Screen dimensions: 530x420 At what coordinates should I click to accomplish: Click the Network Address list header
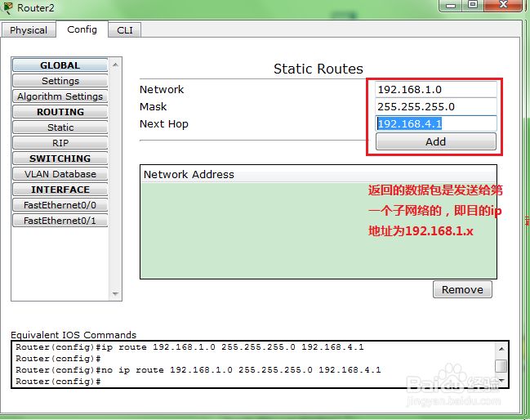point(318,174)
